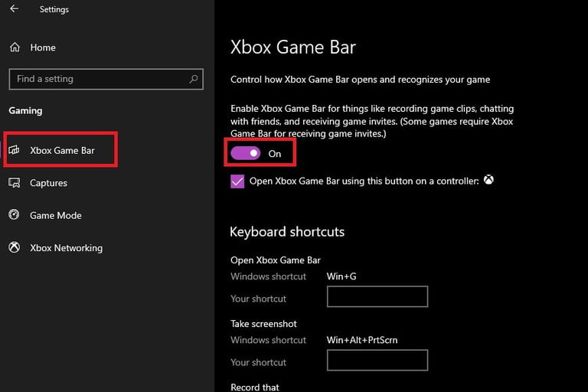This screenshot has width=588, height=392.
Task: Click Your shortcut field for Open Xbox Game Bar
Action: click(x=377, y=296)
